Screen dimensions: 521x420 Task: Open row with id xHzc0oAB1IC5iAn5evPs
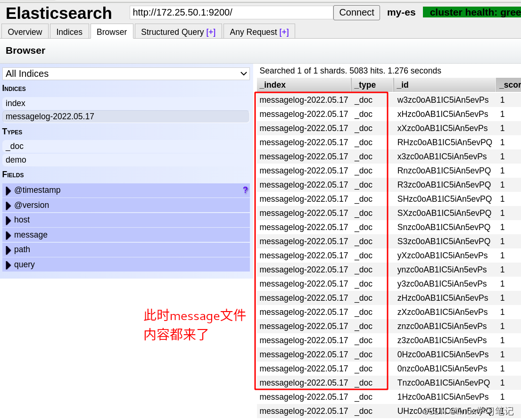tap(389, 114)
